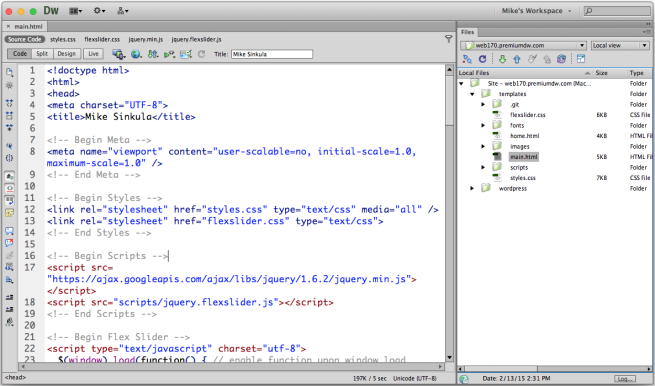Open Mike's Workspace switcher dropdown

point(536,11)
